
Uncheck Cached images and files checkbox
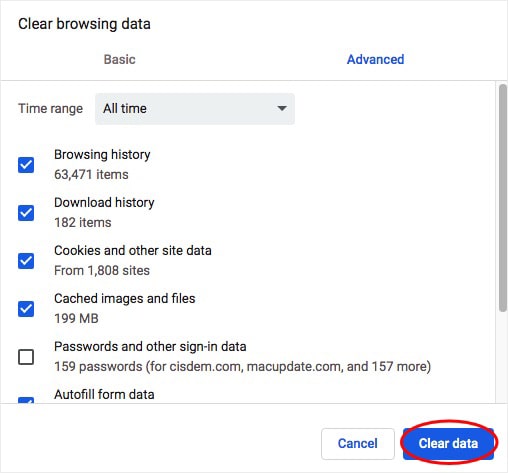(x=26, y=309)
